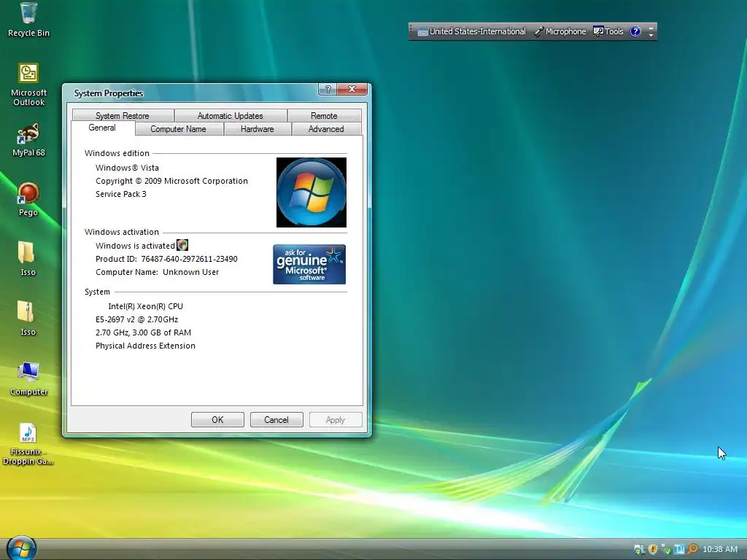Click the Product ID 76487-640-2972611-23490 text

pos(166,259)
